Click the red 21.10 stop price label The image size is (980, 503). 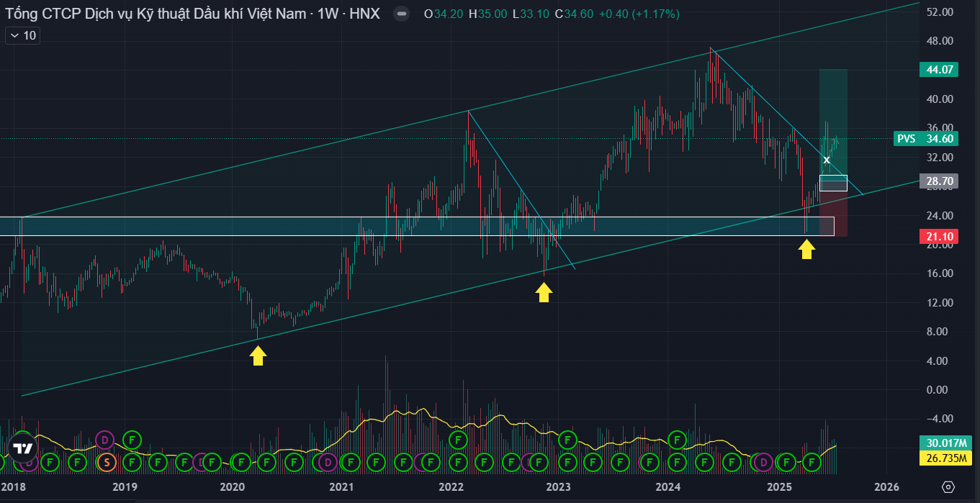pyautogui.click(x=938, y=236)
